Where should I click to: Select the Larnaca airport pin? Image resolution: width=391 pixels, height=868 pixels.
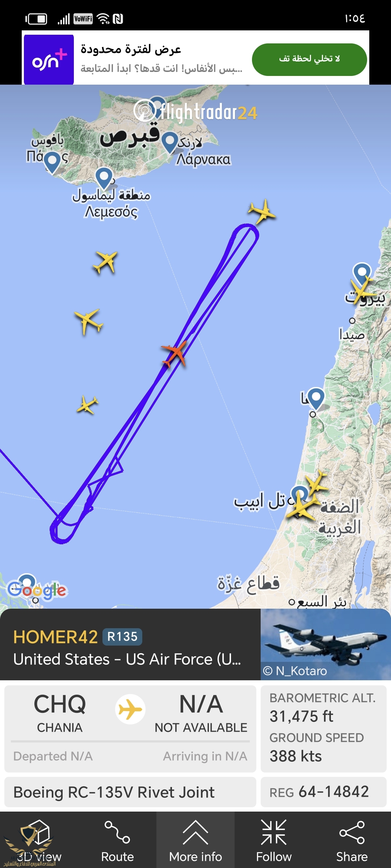pos(169,142)
